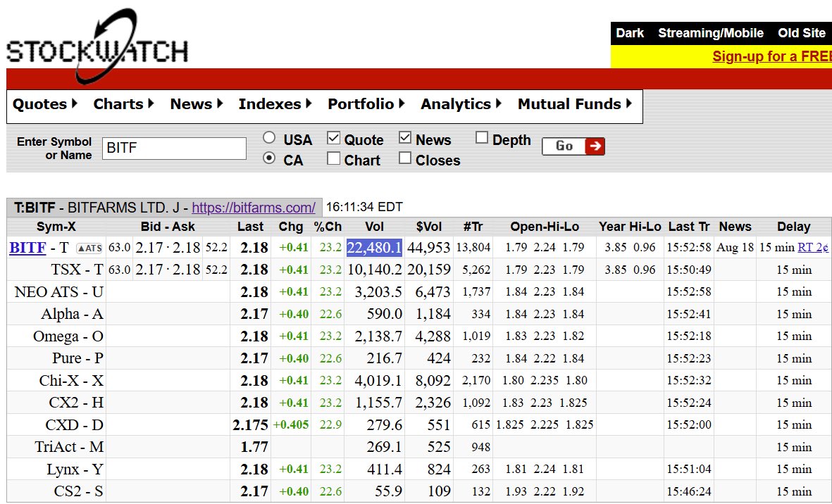The image size is (832, 504).
Task: Click the #Tr column header
Action: (473, 227)
